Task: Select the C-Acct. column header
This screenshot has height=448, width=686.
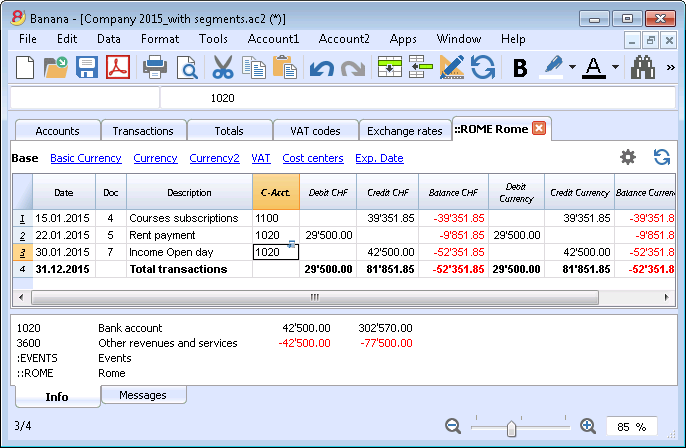Action: [x=276, y=192]
